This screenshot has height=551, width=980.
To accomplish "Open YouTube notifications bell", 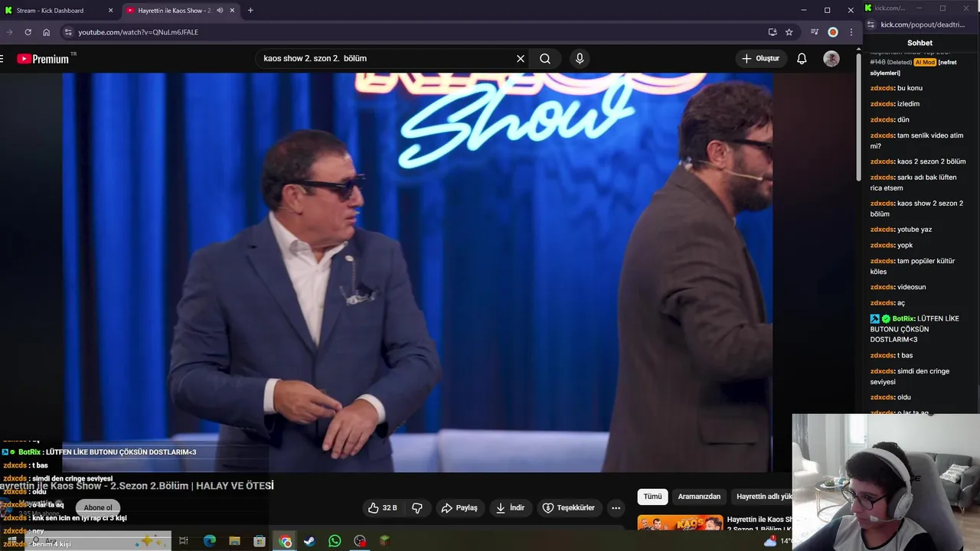I will (x=802, y=58).
